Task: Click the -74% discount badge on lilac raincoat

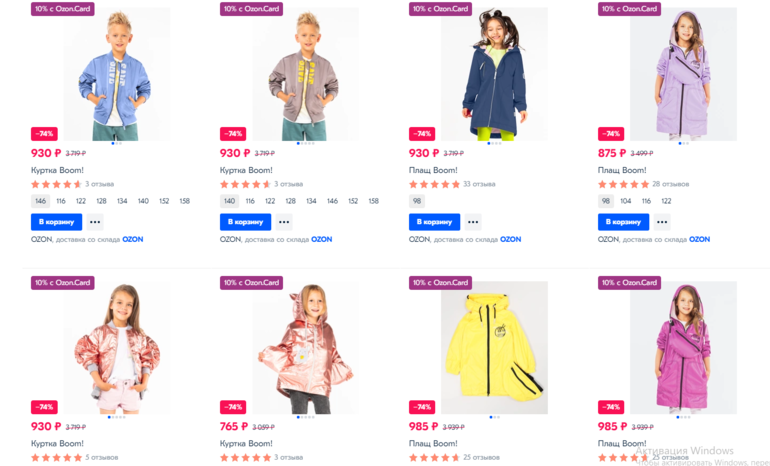Action: [x=610, y=133]
